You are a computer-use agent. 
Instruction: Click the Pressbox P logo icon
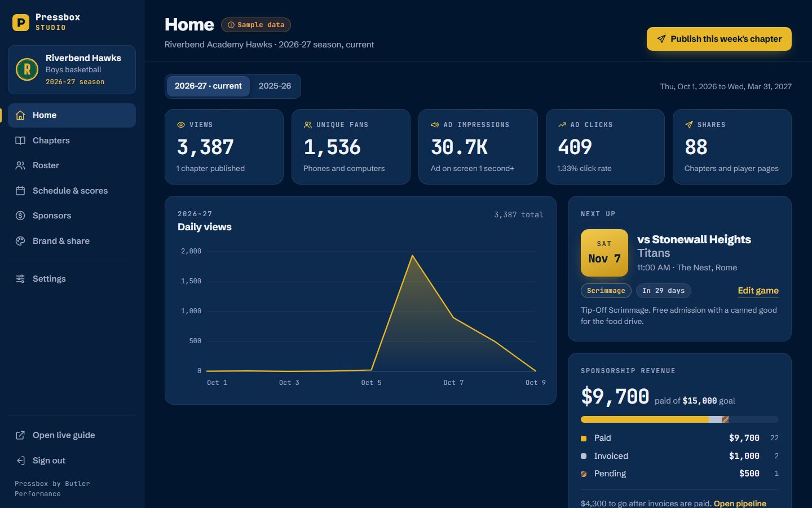tap(21, 22)
